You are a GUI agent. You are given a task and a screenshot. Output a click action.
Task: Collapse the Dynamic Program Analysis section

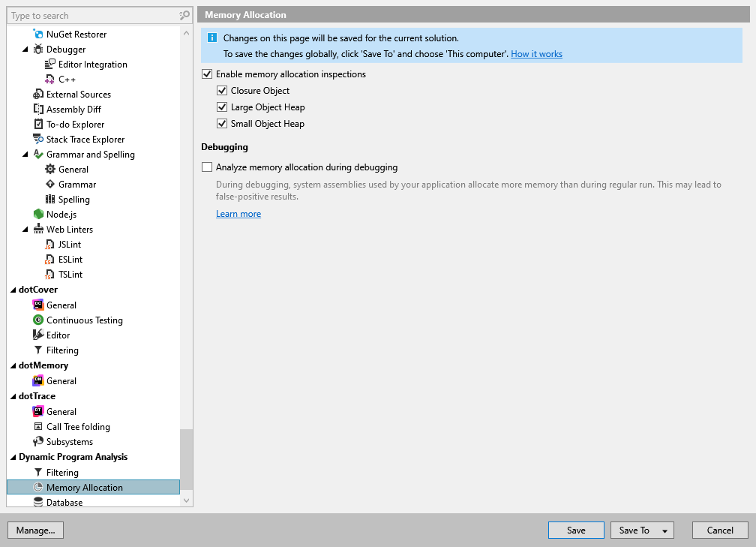13,457
